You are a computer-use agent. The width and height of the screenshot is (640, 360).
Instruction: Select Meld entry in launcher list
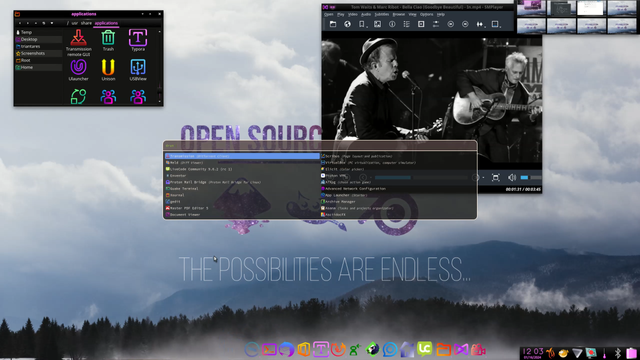[x=242, y=162]
